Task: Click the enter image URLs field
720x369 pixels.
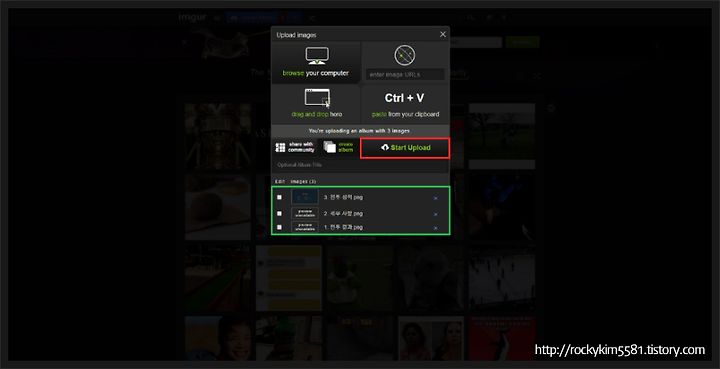Action: pyautogui.click(x=405, y=74)
